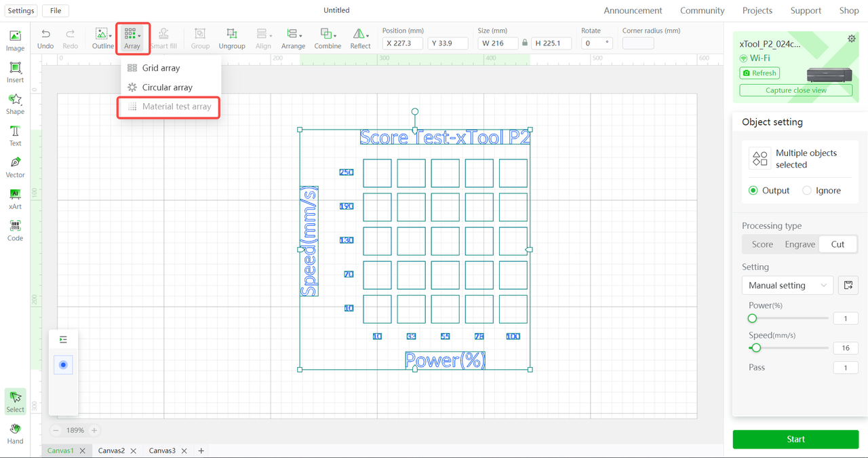Select the Ignore radio button
The image size is (868, 458).
tap(807, 191)
